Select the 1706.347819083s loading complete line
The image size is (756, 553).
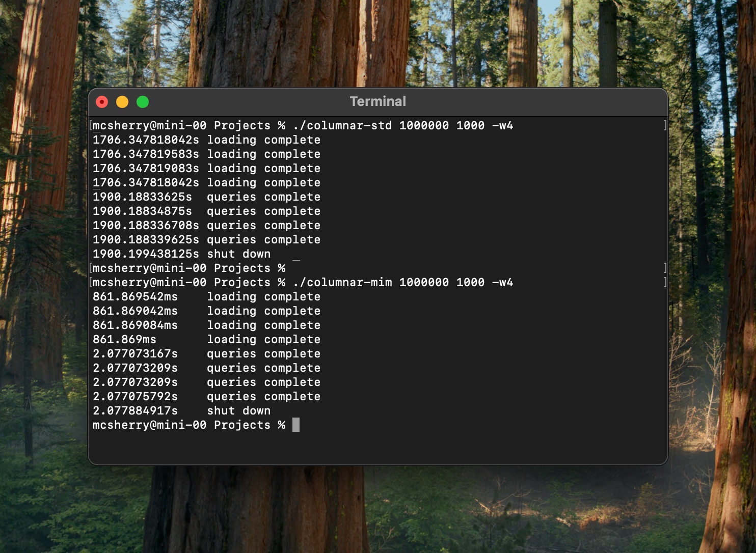coord(206,169)
